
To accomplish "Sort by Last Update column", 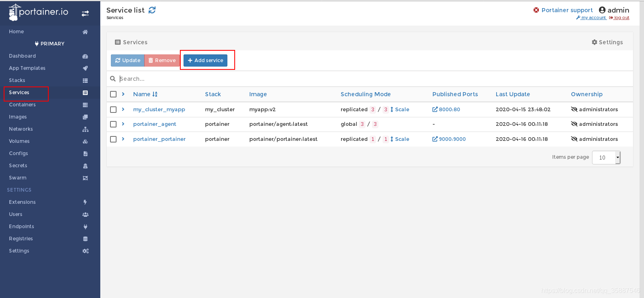I will coord(513,94).
